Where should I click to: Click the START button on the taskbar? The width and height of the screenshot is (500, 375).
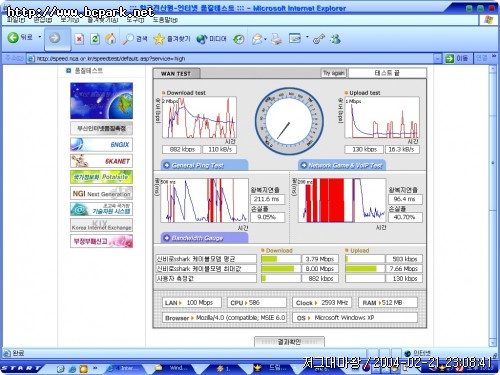click(x=21, y=368)
